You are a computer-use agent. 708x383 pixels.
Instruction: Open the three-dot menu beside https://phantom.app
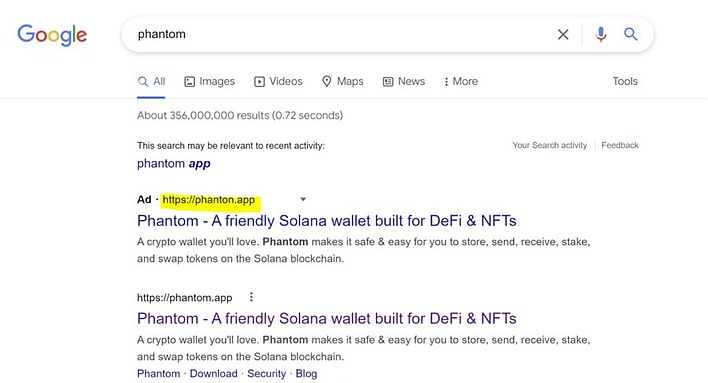tap(251, 297)
